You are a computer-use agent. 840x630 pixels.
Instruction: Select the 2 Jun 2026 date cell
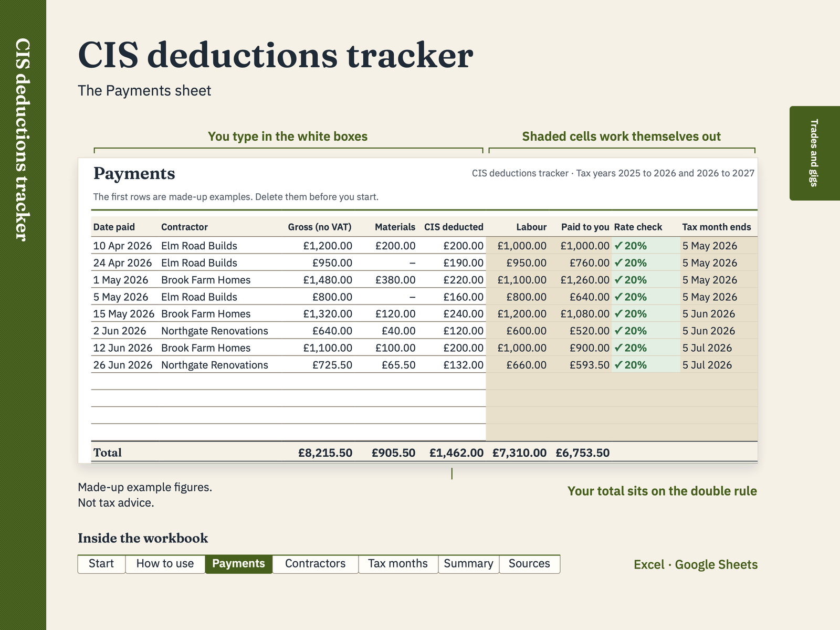coord(120,331)
